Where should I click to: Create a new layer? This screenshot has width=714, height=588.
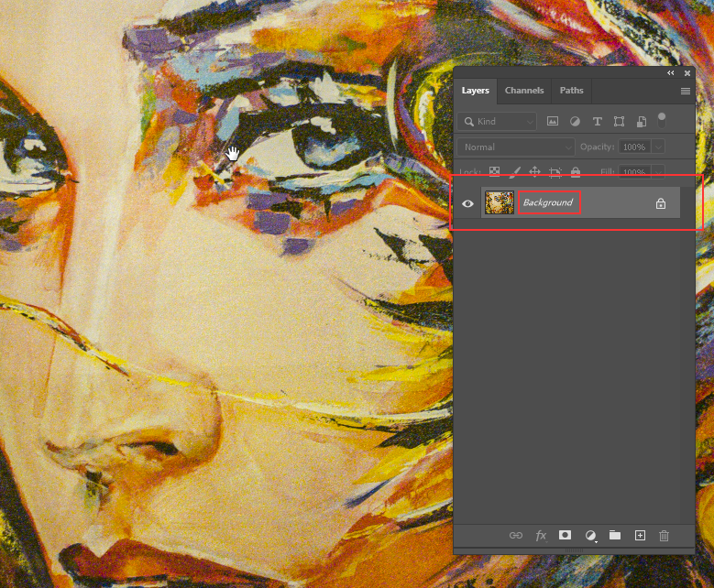pyautogui.click(x=640, y=535)
